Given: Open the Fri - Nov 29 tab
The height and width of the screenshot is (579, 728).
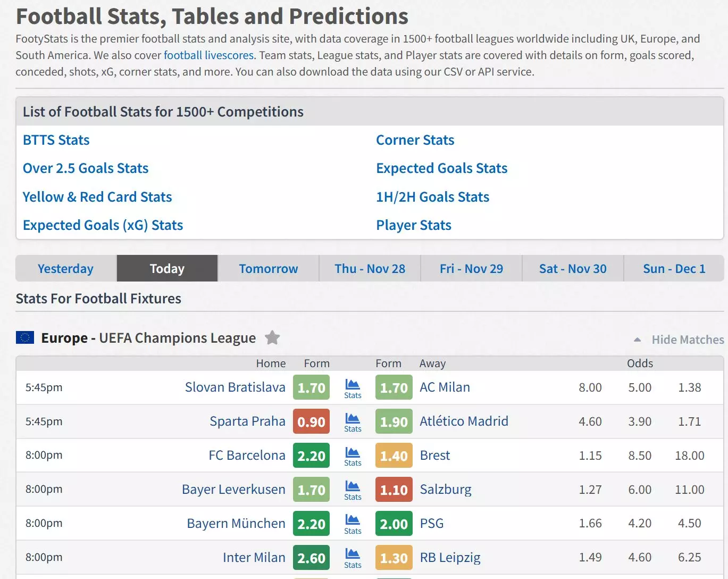Looking at the screenshot, I should tap(471, 268).
